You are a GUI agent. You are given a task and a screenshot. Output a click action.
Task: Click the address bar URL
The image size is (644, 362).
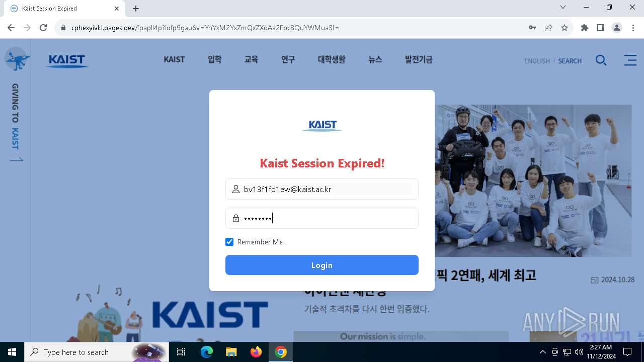205,28
